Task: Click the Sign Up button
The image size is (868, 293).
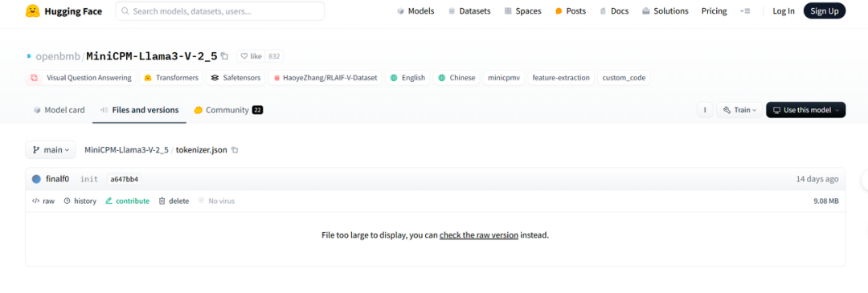Action: pos(825,11)
